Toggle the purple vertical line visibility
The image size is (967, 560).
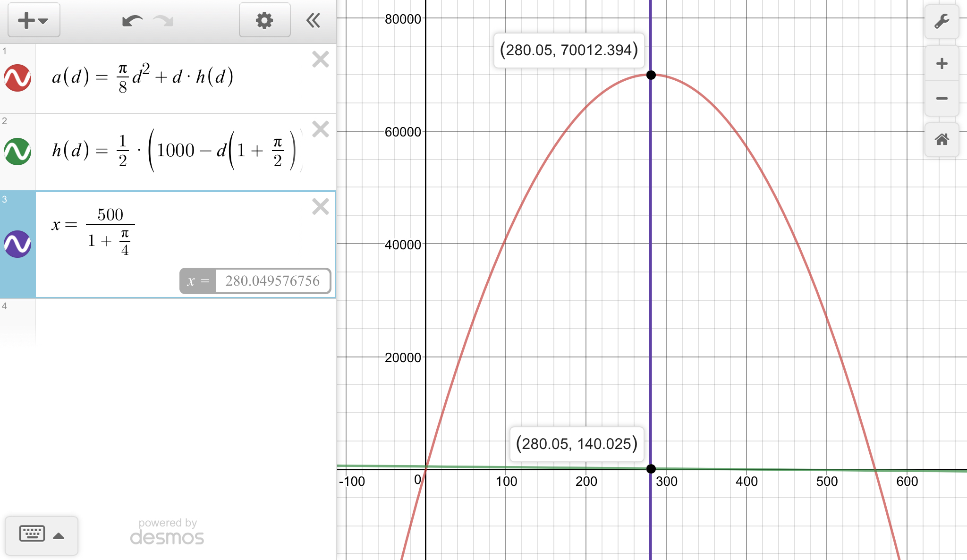(x=17, y=244)
